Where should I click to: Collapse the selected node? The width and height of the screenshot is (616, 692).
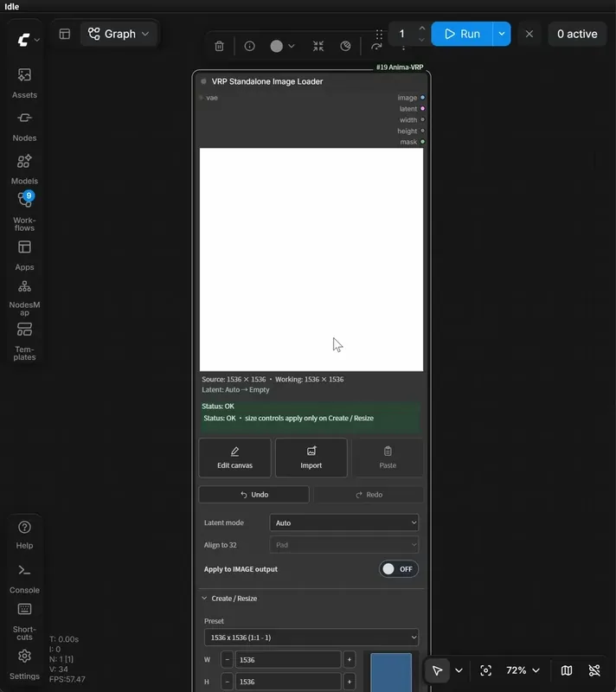coord(318,46)
